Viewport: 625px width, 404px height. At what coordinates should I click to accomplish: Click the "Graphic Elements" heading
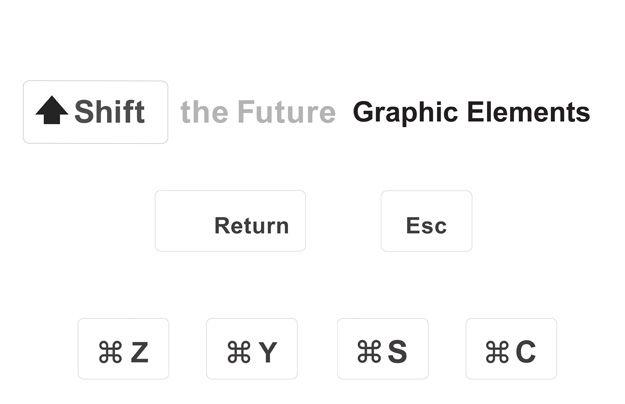(471, 112)
